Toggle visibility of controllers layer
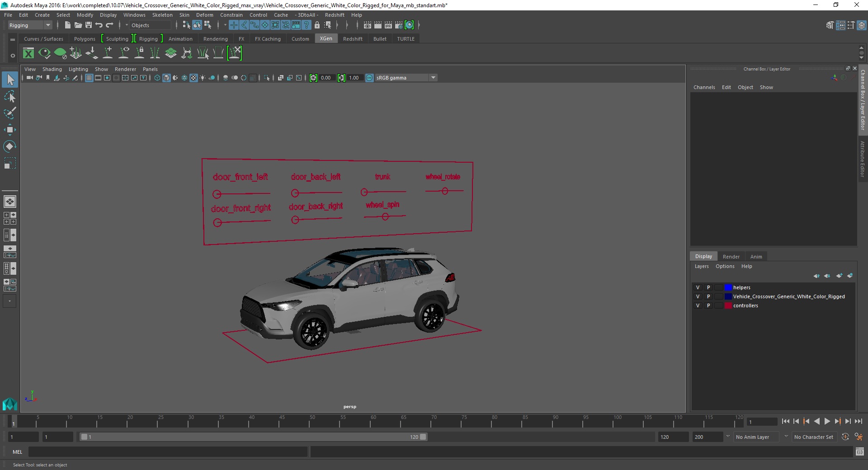The width and height of the screenshot is (868, 470). 698,305
